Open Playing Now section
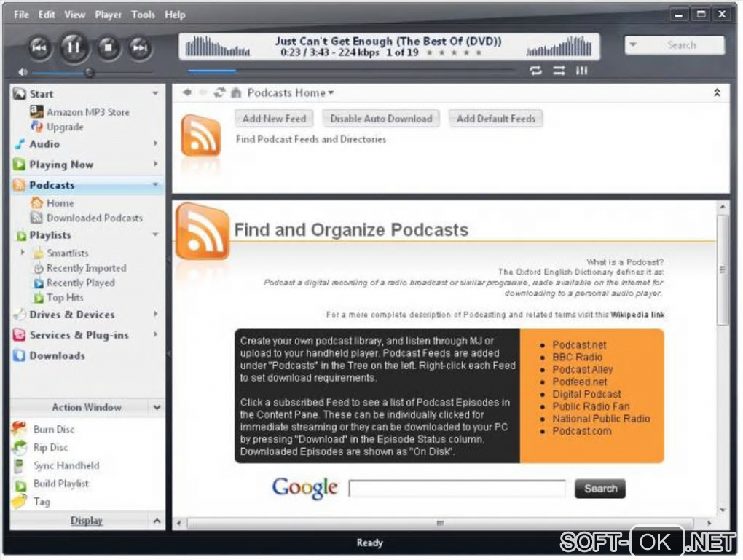The image size is (743, 560). (61, 165)
